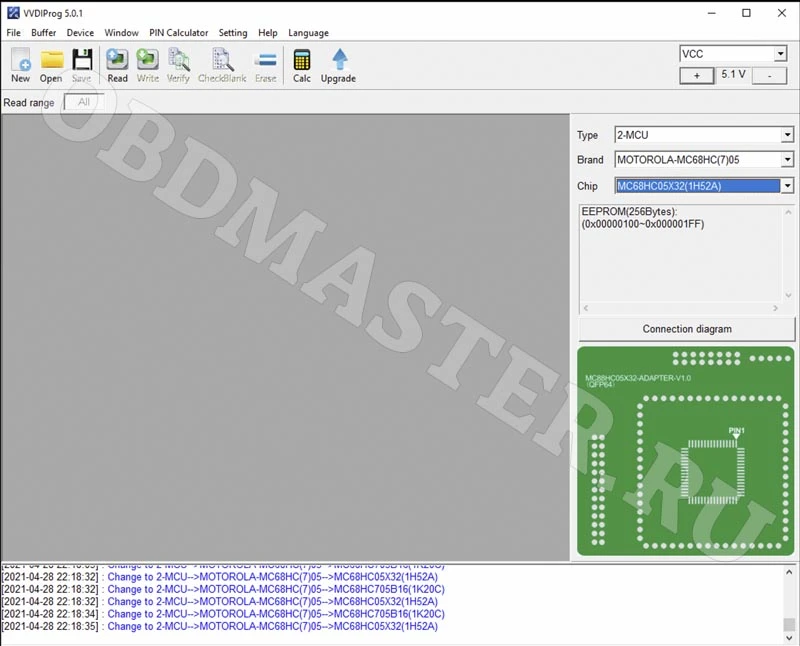Click the chip info scrollbar up arrow

point(788,212)
